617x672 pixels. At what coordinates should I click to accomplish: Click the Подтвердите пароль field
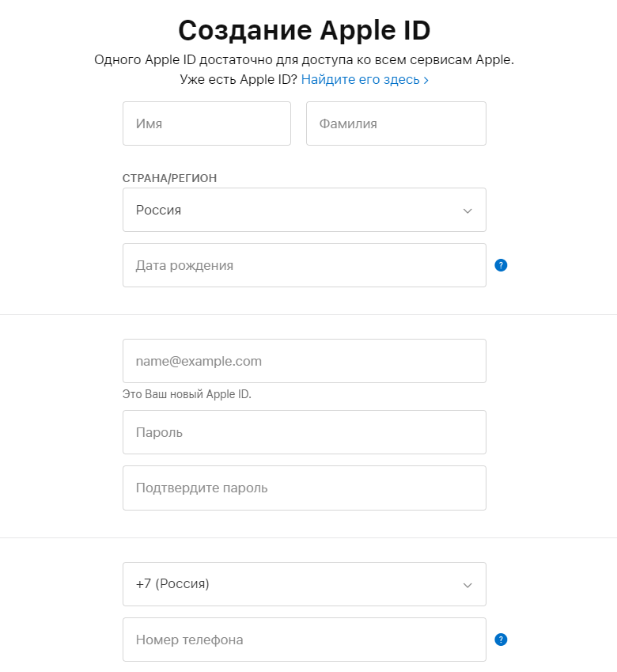tap(304, 488)
